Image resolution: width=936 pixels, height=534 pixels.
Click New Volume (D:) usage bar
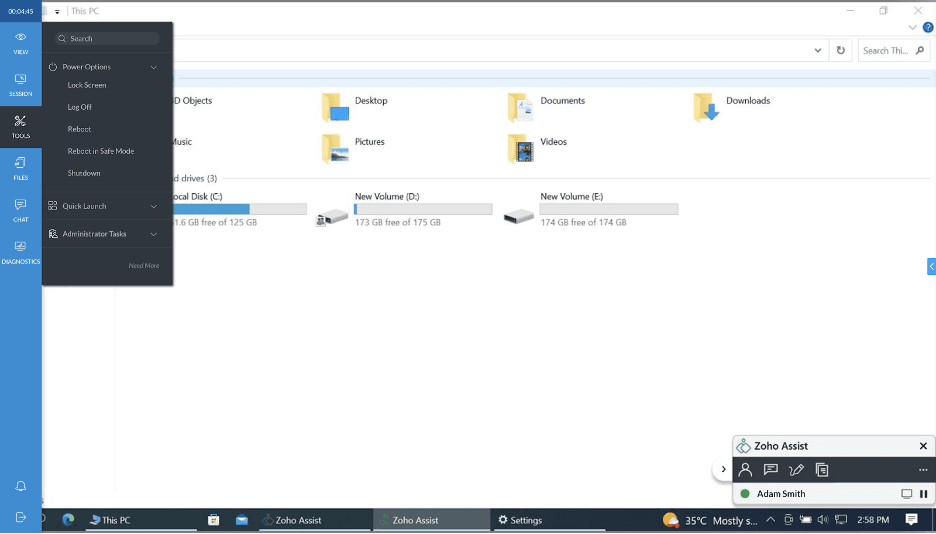(x=423, y=209)
